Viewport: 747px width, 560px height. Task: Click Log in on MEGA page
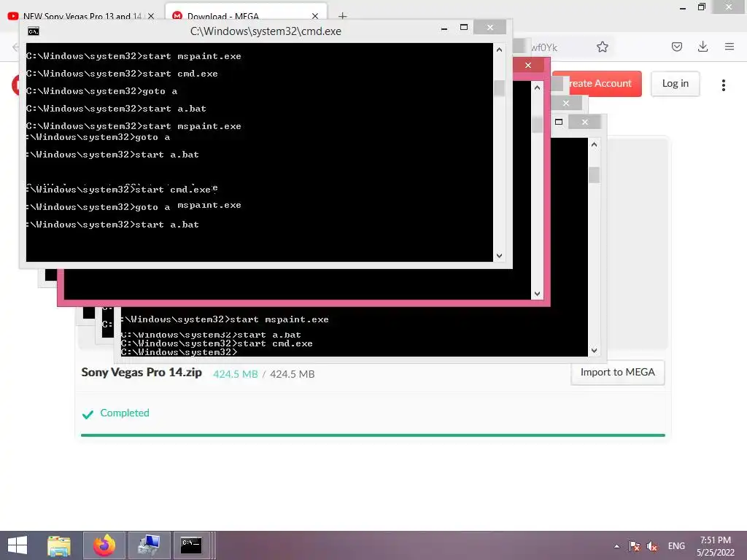(675, 83)
